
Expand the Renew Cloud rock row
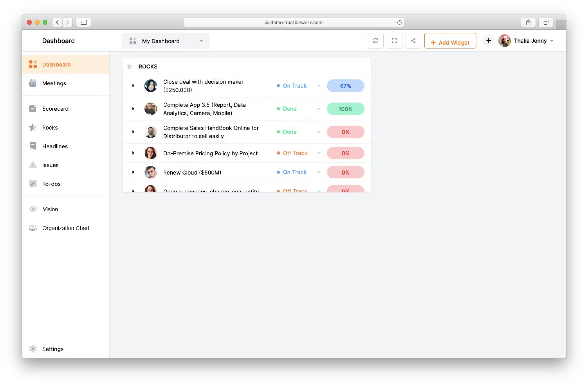pos(133,172)
